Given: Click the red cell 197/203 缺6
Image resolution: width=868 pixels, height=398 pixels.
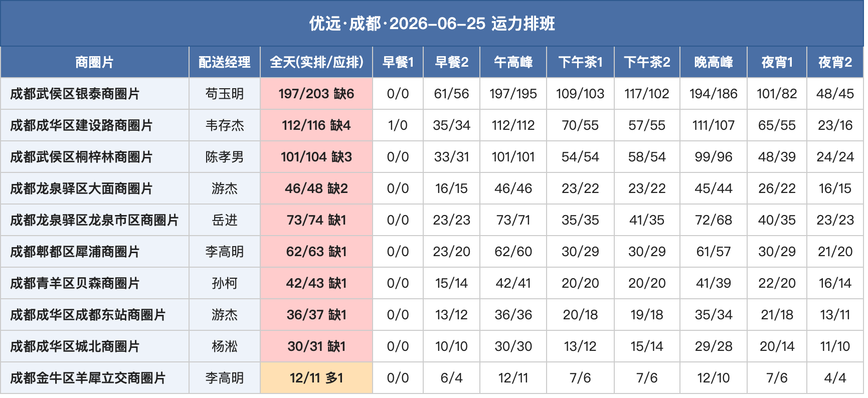Looking at the screenshot, I should tap(316, 94).
